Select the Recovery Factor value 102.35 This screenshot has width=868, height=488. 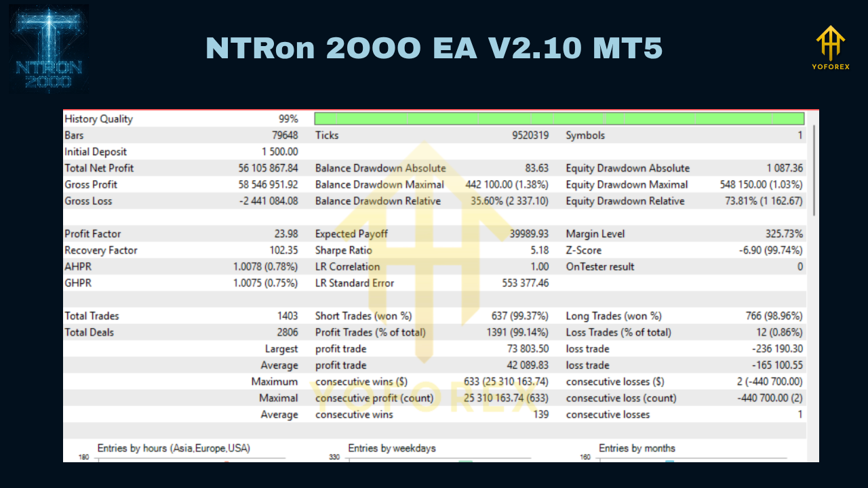[283, 250]
